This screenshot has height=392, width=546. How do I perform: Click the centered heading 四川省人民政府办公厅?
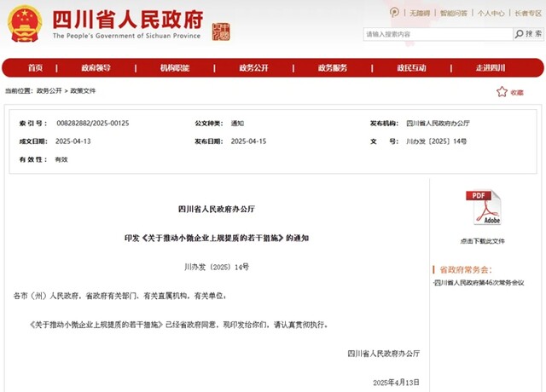click(217, 209)
